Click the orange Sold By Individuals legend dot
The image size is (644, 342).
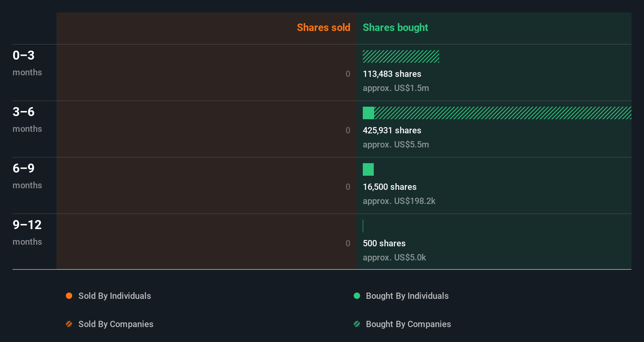tap(69, 296)
